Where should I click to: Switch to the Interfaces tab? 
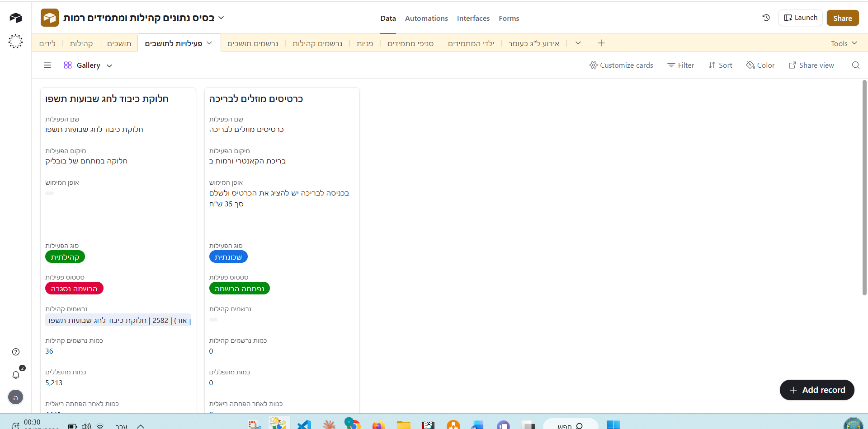pos(473,18)
